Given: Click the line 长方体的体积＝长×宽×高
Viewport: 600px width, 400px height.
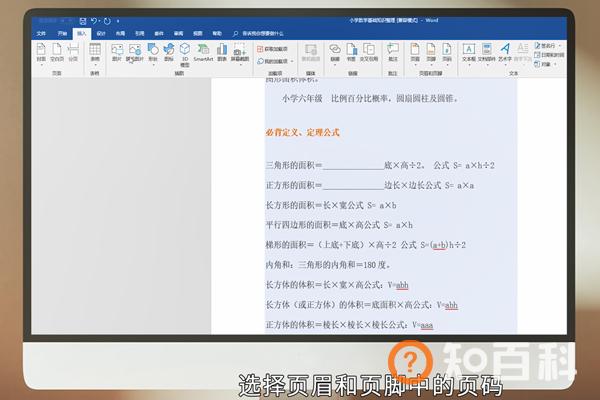Looking at the screenshot, I should point(337,285).
